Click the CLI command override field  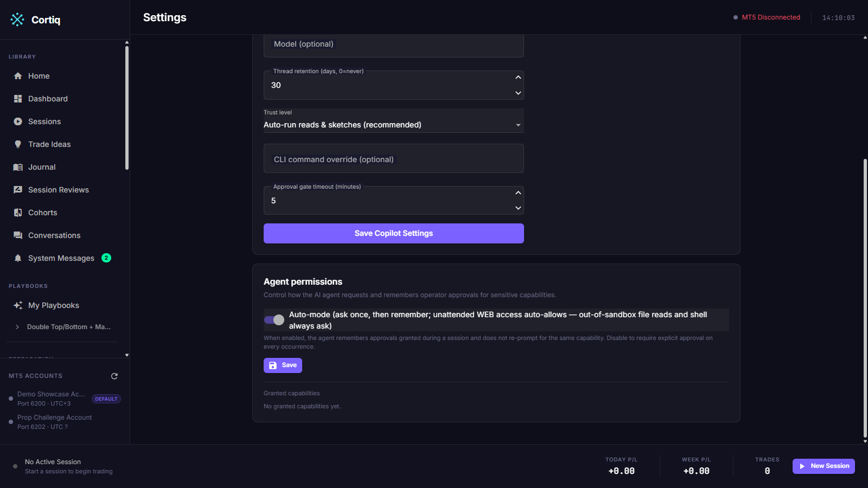tap(394, 159)
